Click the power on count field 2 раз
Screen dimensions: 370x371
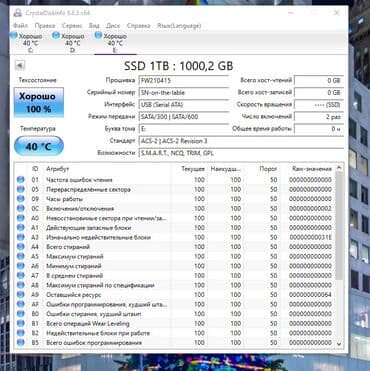click(x=319, y=117)
